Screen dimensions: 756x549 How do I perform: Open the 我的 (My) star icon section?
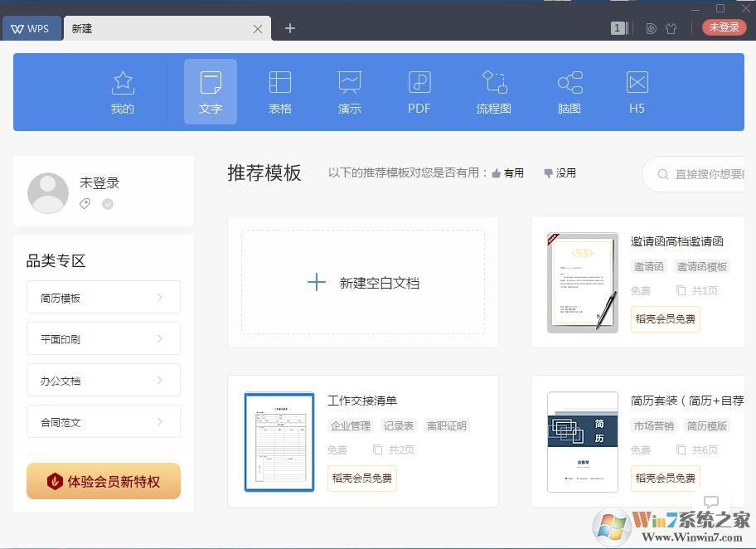[x=123, y=91]
